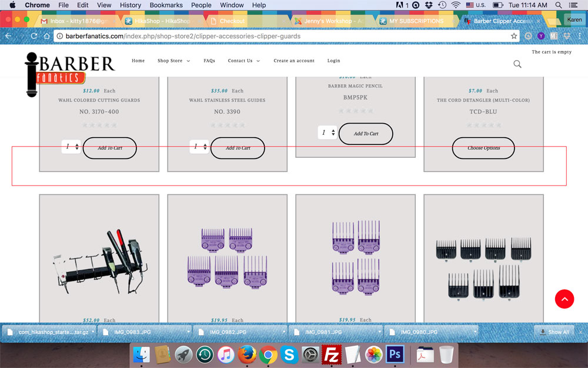588x368 pixels.
Task: Open the Notification Center list icon
Action: coord(573,5)
